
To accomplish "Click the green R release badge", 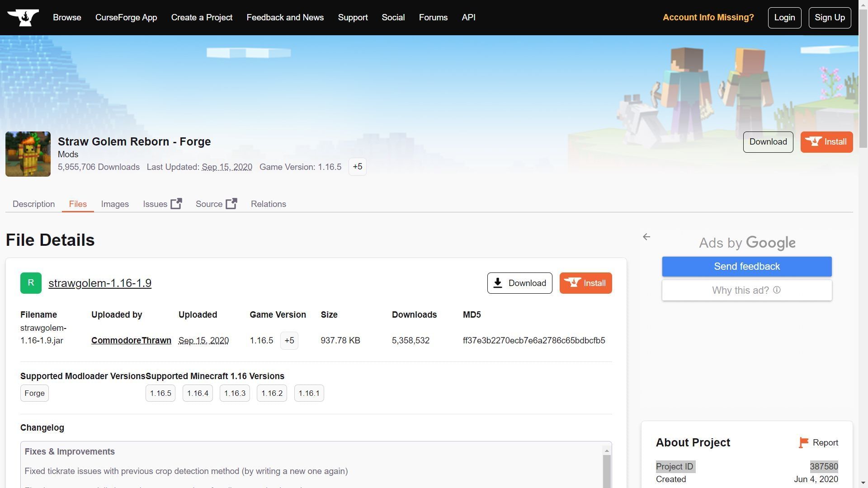I will [x=31, y=283].
